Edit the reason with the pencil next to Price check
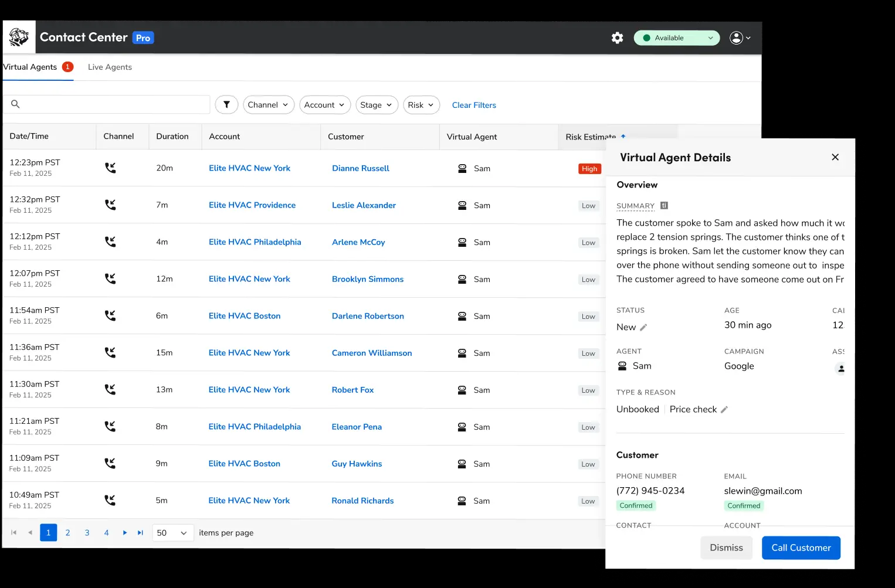Image resolution: width=895 pixels, height=588 pixels. click(x=724, y=409)
